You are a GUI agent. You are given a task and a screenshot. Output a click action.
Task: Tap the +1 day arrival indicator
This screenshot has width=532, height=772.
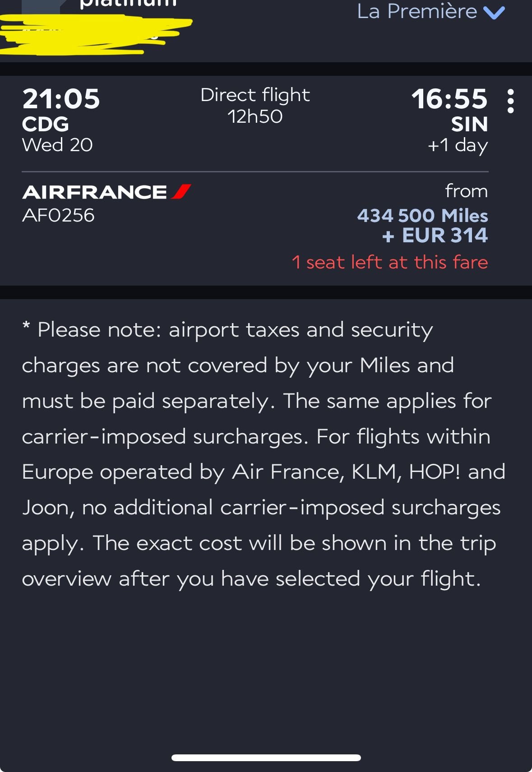point(458,145)
